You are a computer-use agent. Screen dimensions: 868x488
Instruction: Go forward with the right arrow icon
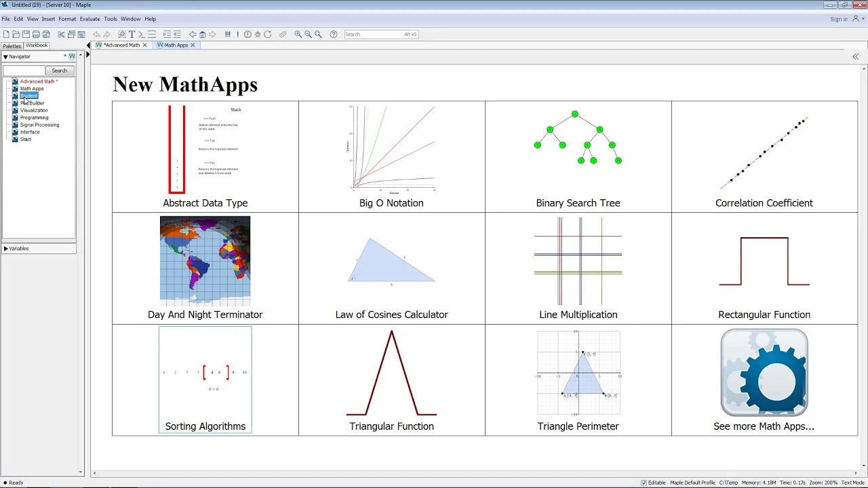click(x=212, y=34)
